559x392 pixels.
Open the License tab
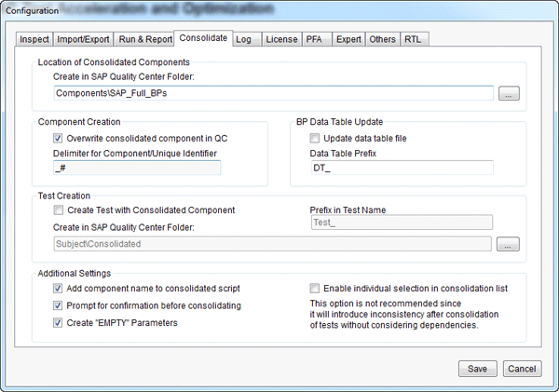pyautogui.click(x=279, y=40)
